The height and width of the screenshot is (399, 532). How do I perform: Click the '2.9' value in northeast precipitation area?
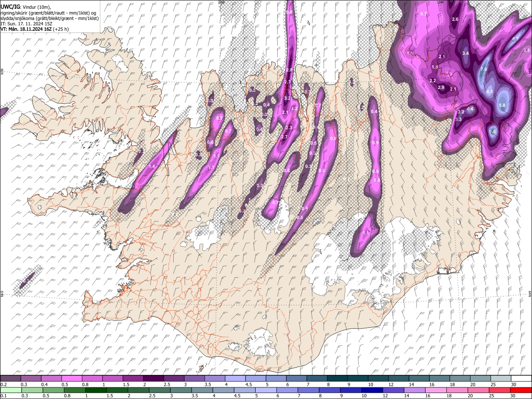pos(441,87)
